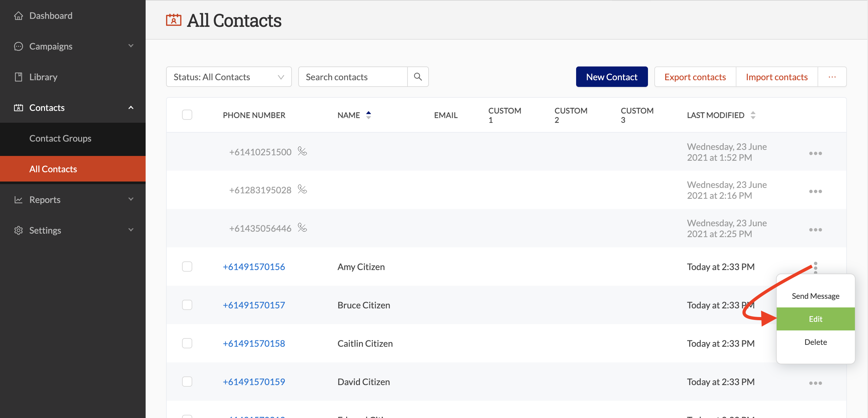Viewport: 868px width, 418px height.
Task: Click the Custom 1 column header
Action: coord(505,115)
